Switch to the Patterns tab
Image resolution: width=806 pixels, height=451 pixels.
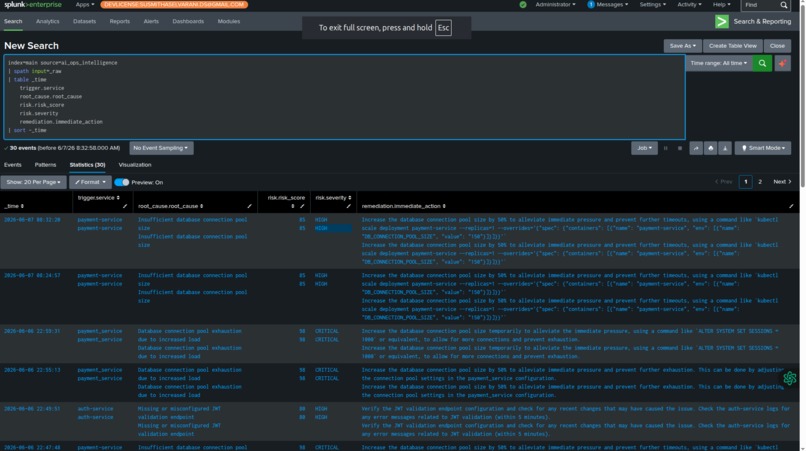(x=45, y=165)
